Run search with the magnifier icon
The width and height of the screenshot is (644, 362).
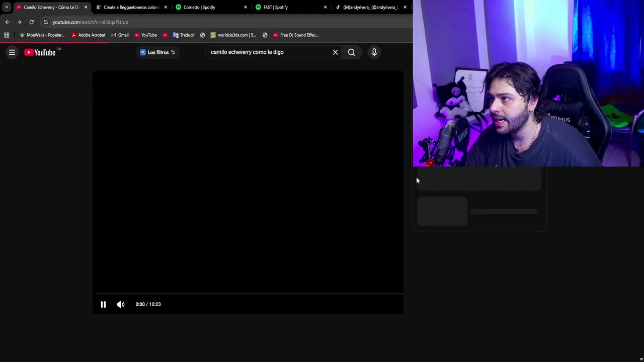coord(352,52)
